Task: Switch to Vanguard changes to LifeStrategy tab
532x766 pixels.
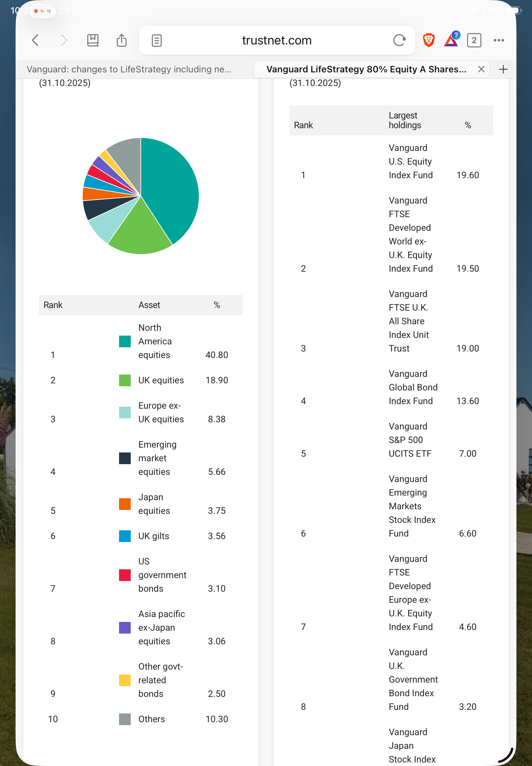Action: click(129, 69)
